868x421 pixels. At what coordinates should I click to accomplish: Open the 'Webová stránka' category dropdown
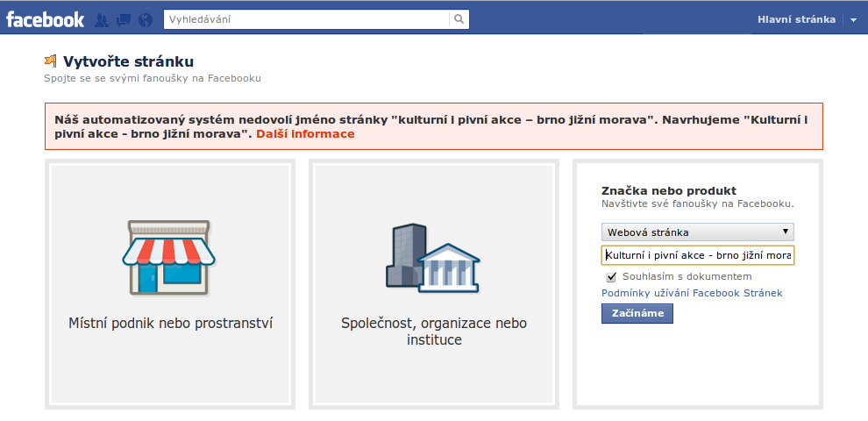coord(698,232)
